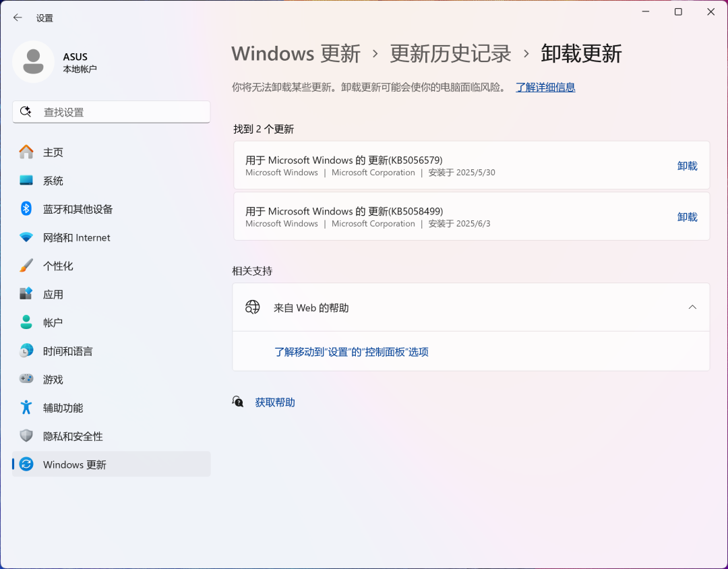Click the KB5056579 update title
The image size is (728, 569).
point(344,160)
